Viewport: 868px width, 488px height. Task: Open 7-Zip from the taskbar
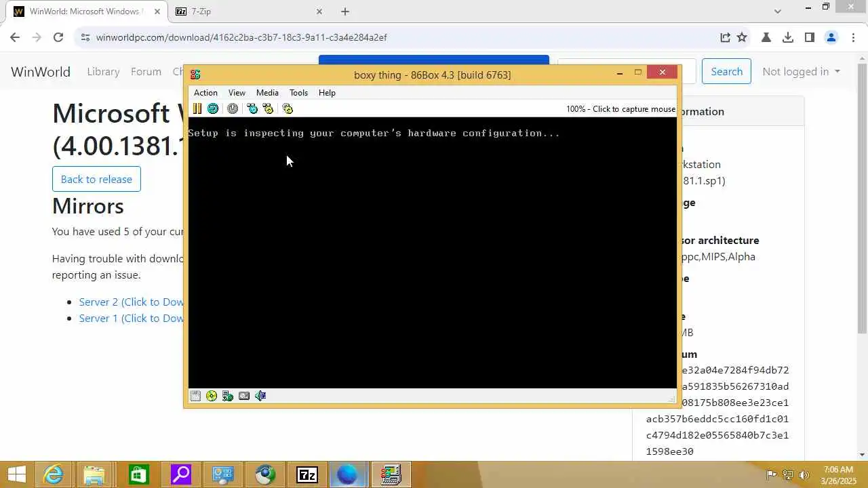pyautogui.click(x=307, y=475)
